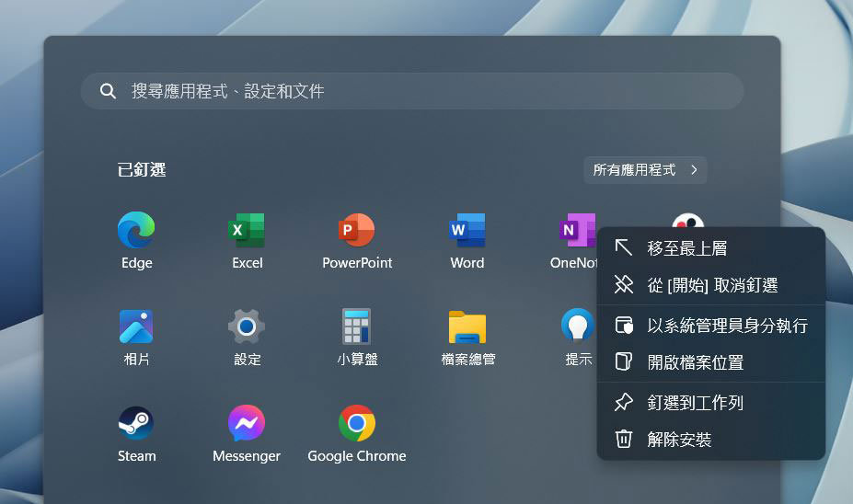Open 所有應用程式 all apps list
This screenshot has width=853, height=504.
pos(645,169)
